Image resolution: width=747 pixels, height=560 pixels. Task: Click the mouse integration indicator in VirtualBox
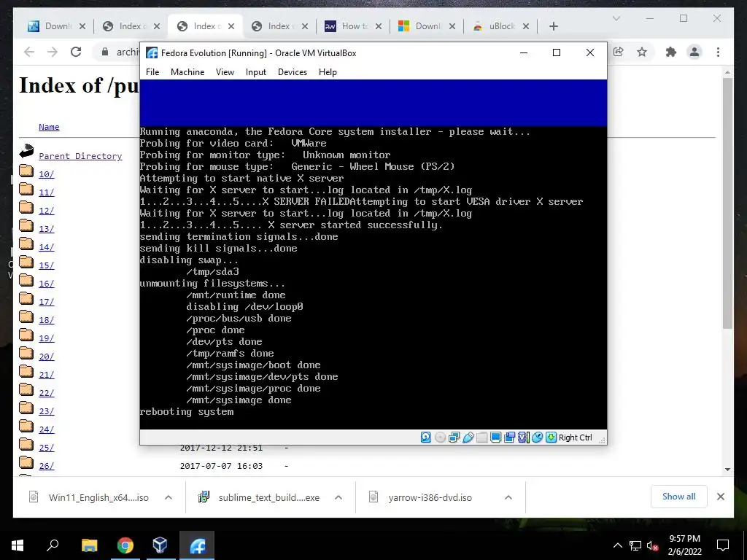[537, 437]
